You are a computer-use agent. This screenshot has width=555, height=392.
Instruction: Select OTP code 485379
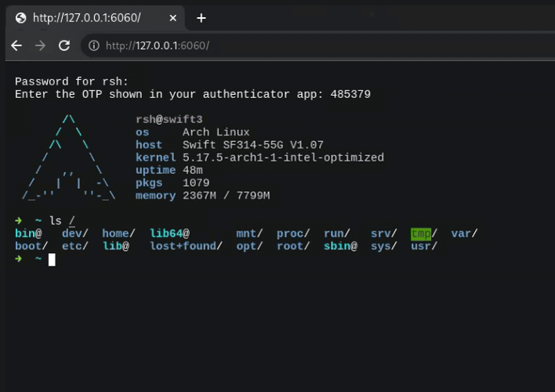pyautogui.click(x=350, y=94)
